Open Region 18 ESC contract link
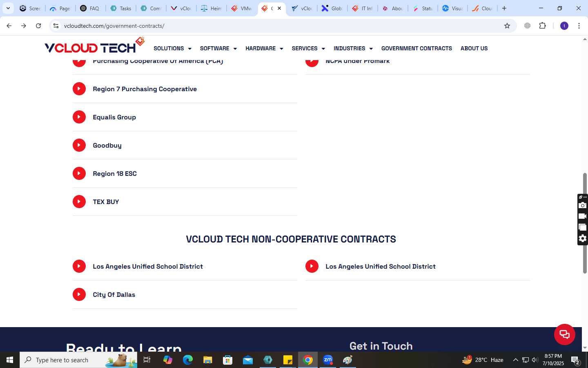This screenshot has height=368, width=588. click(115, 173)
